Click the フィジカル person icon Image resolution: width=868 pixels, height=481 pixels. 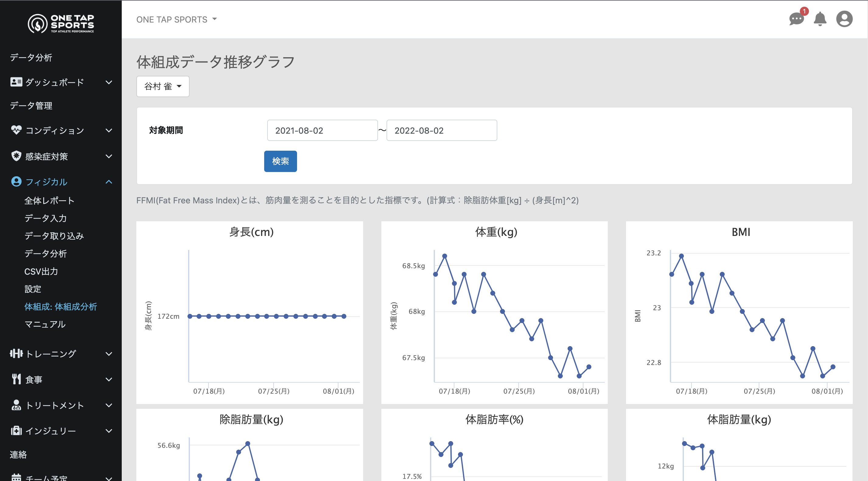click(16, 182)
